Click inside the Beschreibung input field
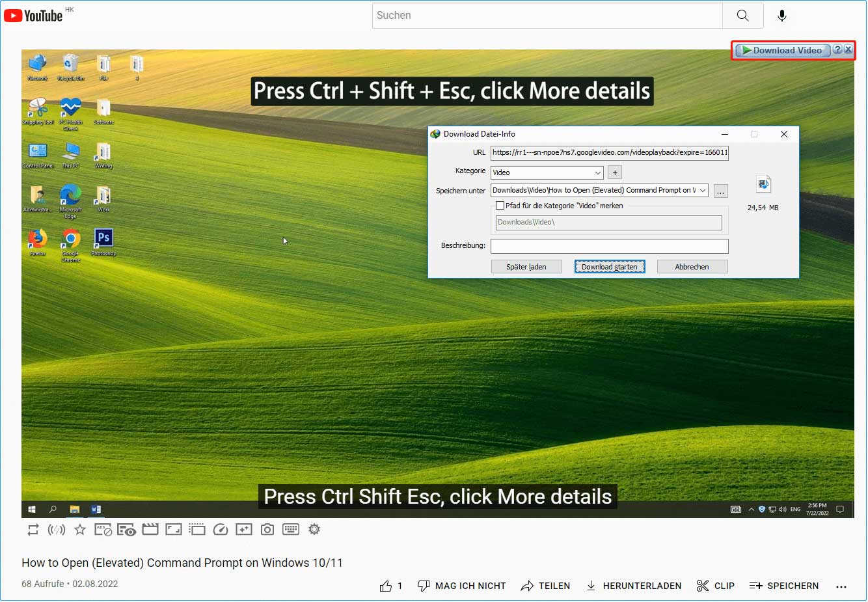This screenshot has width=868, height=602. coord(609,246)
